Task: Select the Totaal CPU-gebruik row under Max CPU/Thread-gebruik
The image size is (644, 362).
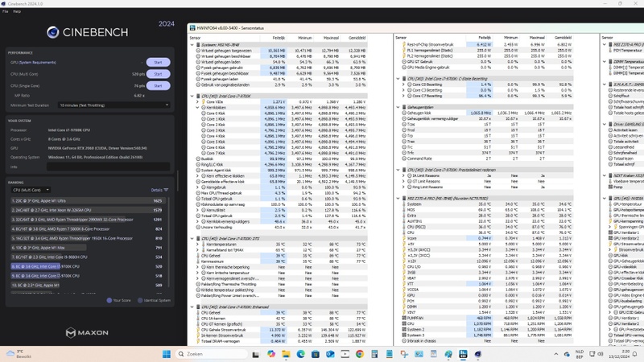Action: pos(281,199)
